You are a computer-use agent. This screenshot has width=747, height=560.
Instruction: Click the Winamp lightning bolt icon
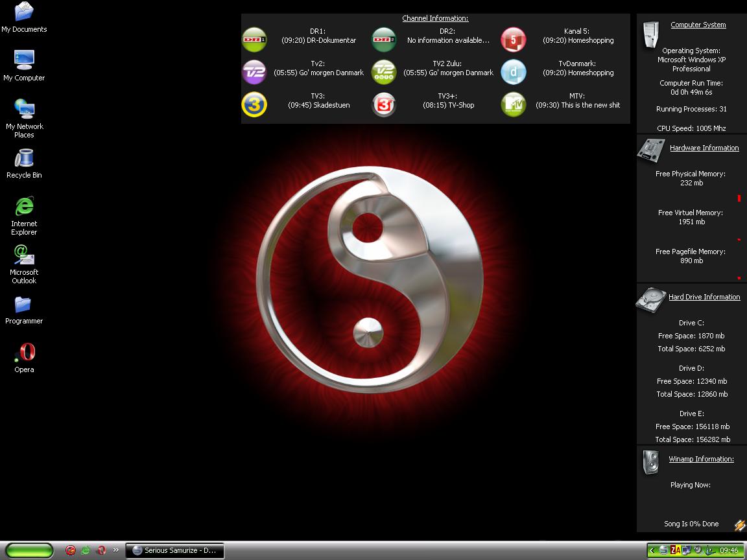(x=740, y=525)
